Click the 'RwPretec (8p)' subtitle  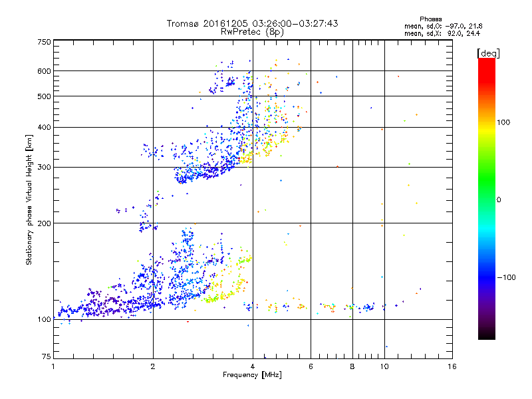tap(252, 31)
